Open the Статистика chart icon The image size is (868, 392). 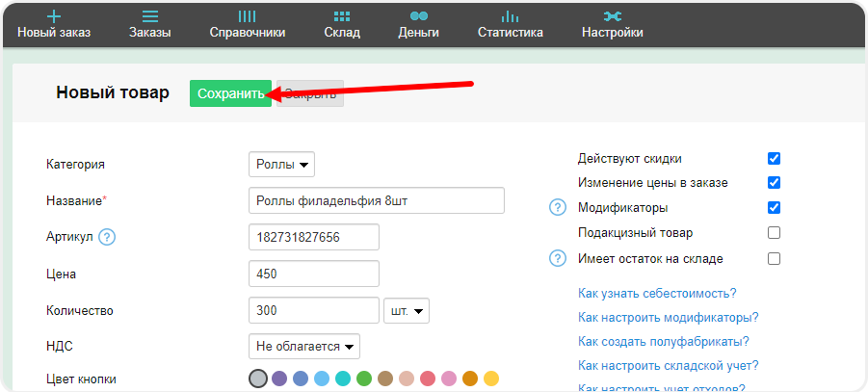(510, 16)
